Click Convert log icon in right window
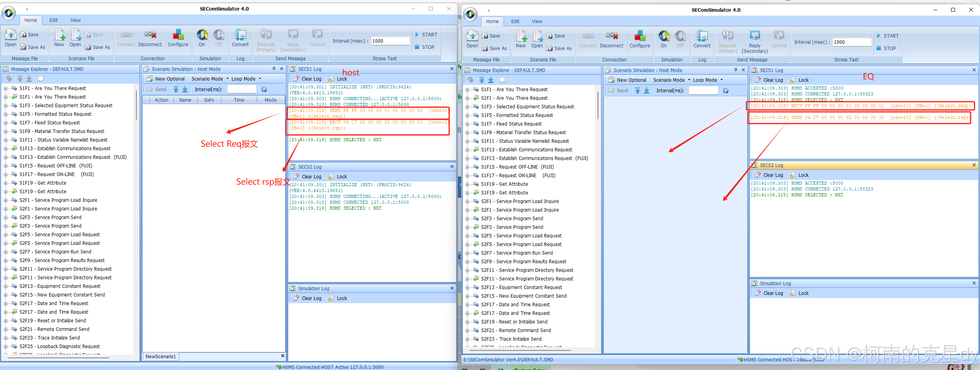The image size is (980, 370). point(702,39)
